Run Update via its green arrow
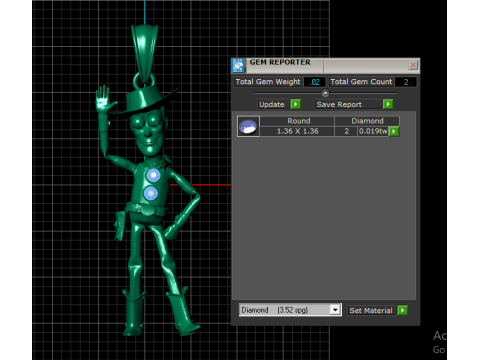Screen dimensions: 480x360 296,104
